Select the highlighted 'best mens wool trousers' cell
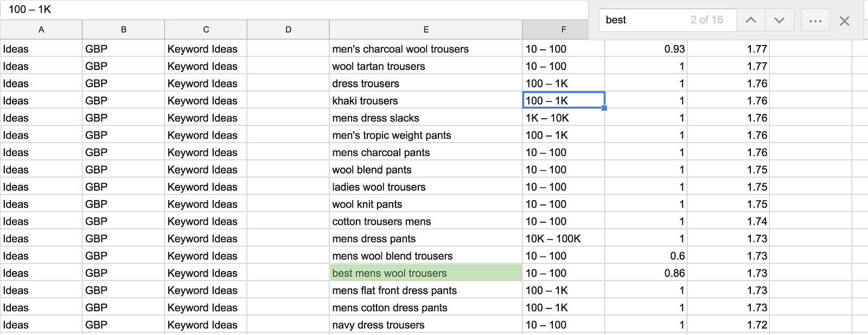The image size is (868, 335). tap(426, 273)
